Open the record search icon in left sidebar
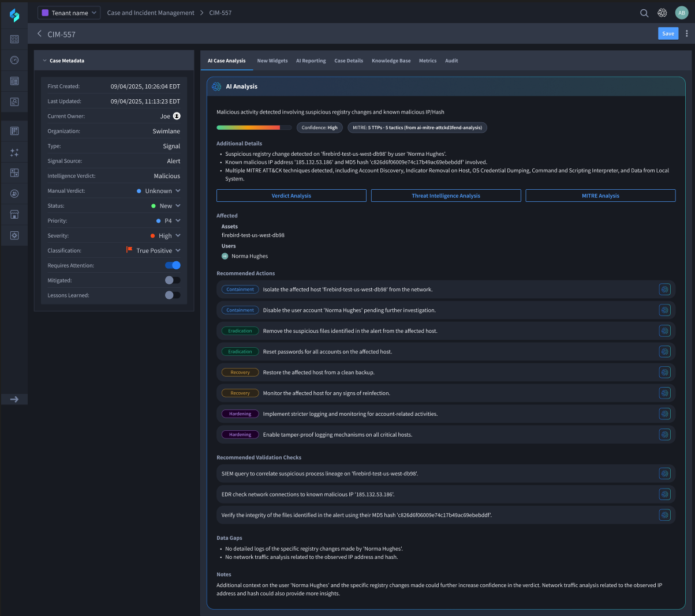Viewport: 695px width, 616px height. coord(14,102)
